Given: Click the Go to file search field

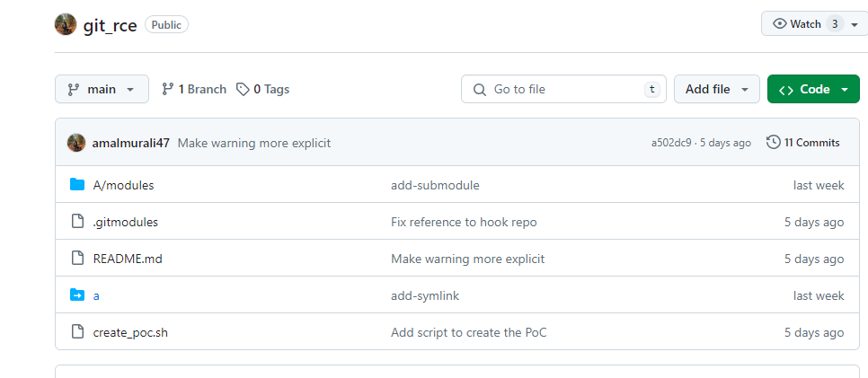Looking at the screenshot, I should pyautogui.click(x=563, y=89).
